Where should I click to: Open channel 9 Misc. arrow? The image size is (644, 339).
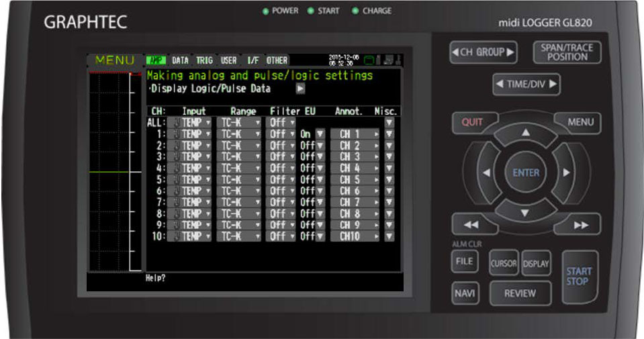[x=389, y=225]
